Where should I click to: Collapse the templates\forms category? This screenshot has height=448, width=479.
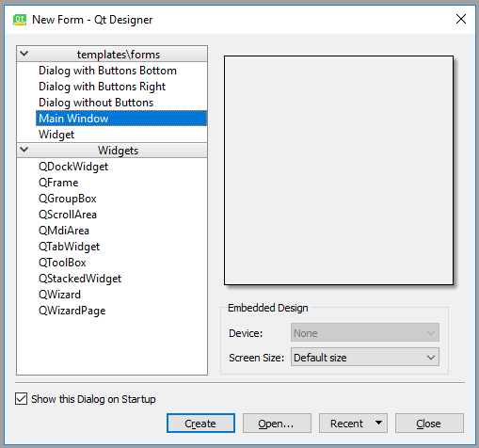(24, 54)
